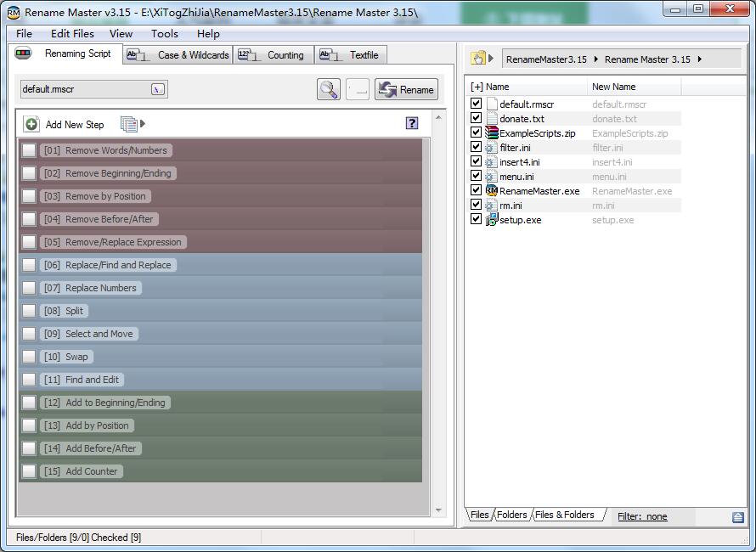Open the Edit Files menu

[72, 34]
